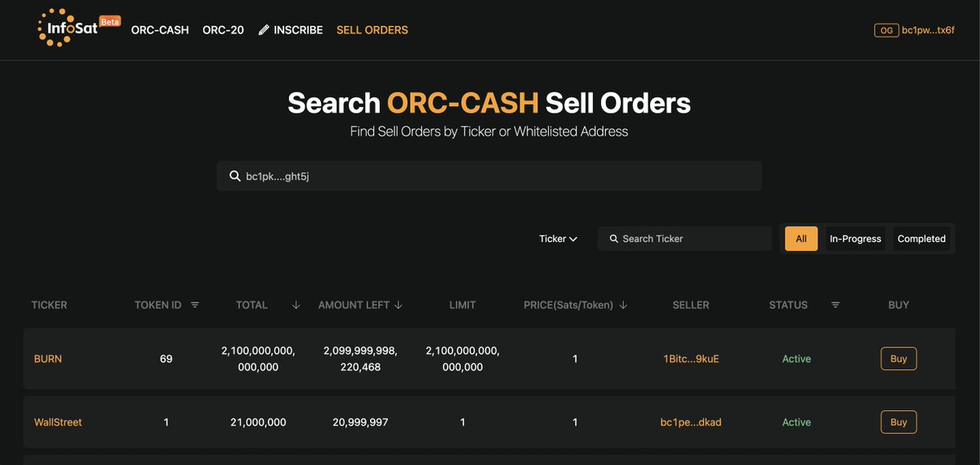Click total 21,000,000 in WallStreet row

258,423
